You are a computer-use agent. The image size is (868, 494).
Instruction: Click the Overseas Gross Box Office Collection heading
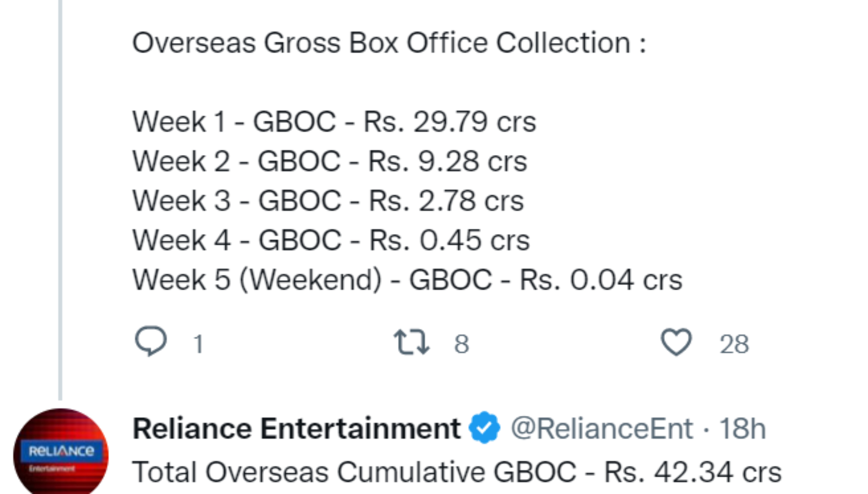click(389, 43)
